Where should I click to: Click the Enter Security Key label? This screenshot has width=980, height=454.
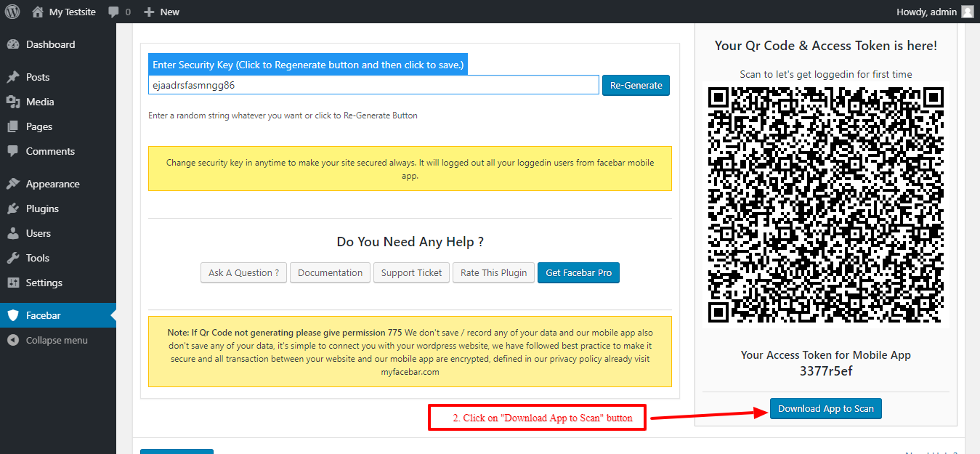pyautogui.click(x=308, y=65)
